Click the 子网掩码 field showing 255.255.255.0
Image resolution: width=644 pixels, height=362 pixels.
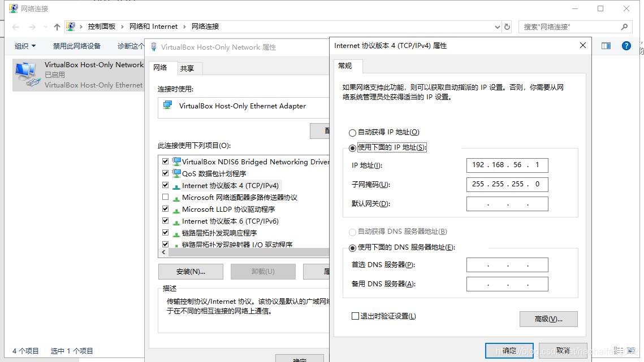pyautogui.click(x=507, y=184)
